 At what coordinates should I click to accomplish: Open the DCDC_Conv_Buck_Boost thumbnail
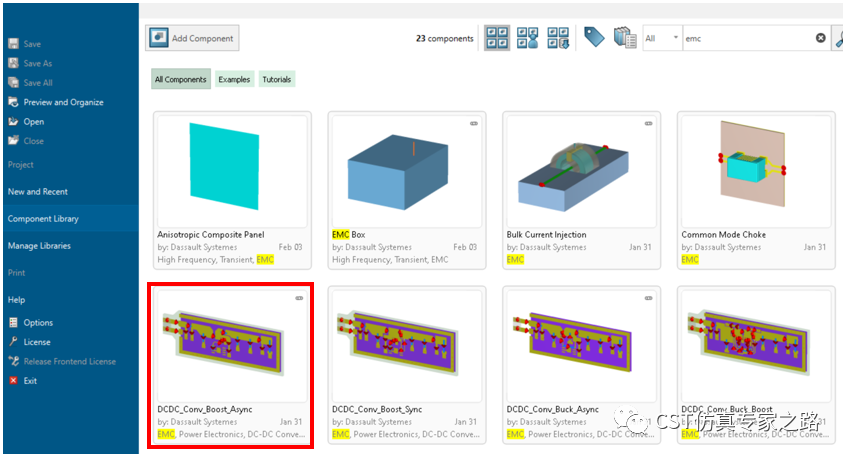click(756, 346)
